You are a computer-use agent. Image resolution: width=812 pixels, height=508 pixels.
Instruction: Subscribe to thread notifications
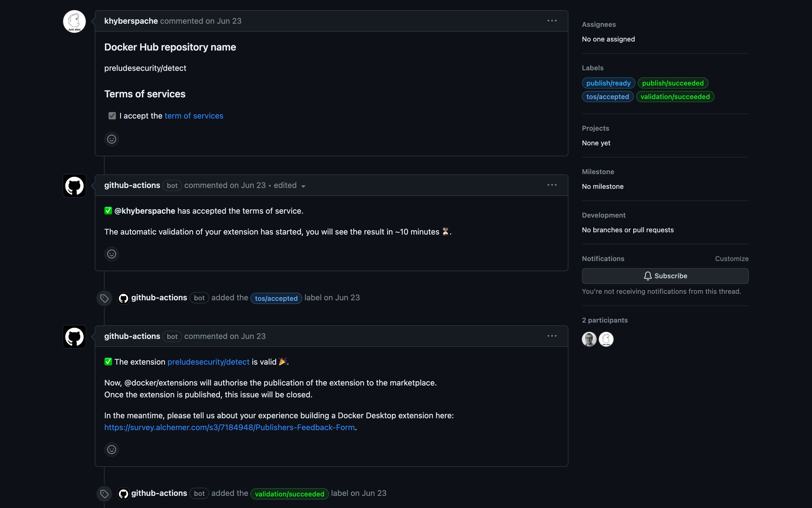665,276
